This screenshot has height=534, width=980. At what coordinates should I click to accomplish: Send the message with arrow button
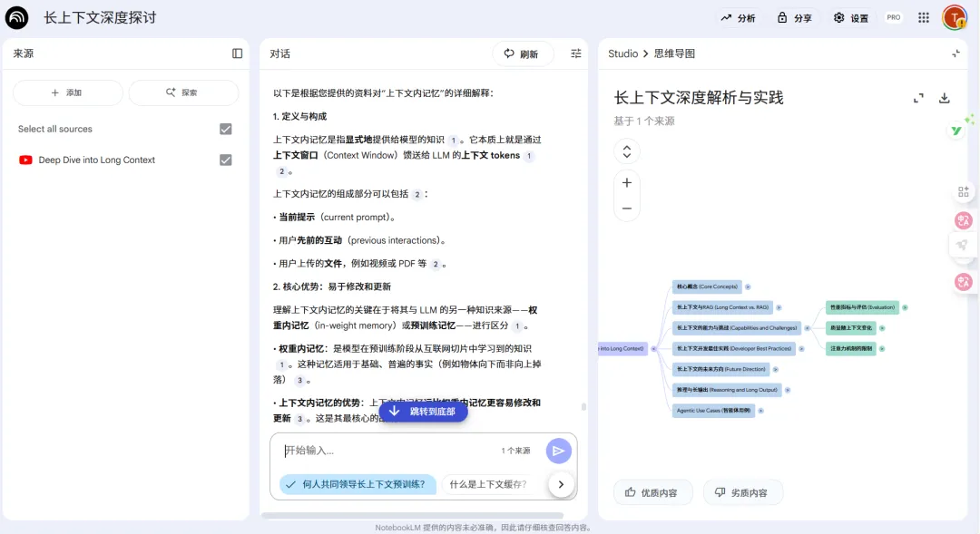(x=558, y=451)
